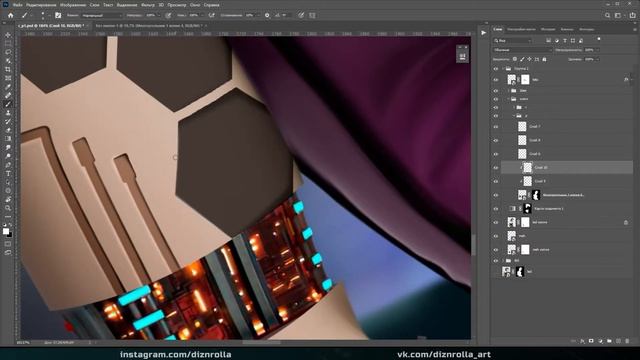Hide the Слой 9 layer
The height and width of the screenshot is (360, 640).
tap(496, 181)
